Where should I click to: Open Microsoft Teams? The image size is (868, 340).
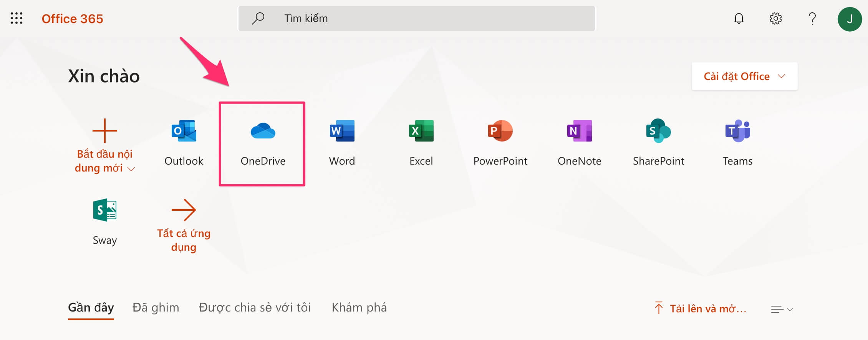tap(737, 142)
